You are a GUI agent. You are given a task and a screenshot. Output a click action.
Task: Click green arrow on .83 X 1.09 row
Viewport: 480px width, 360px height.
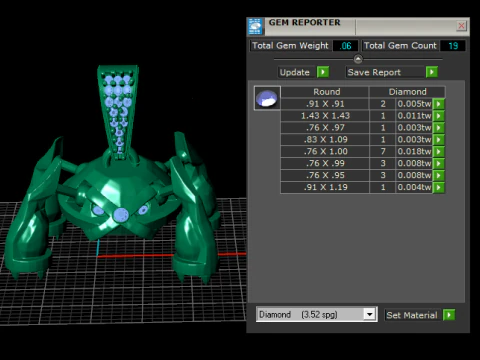[x=438, y=140]
